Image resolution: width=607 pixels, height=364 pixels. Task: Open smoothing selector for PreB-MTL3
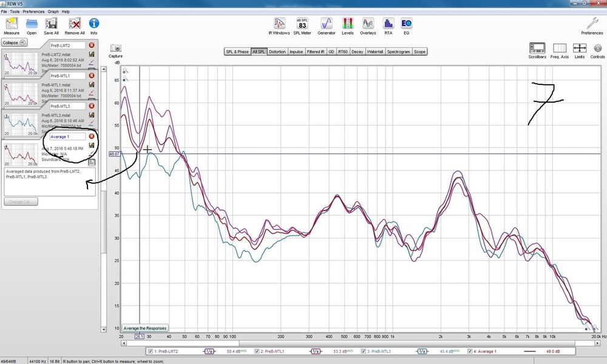pos(422,351)
